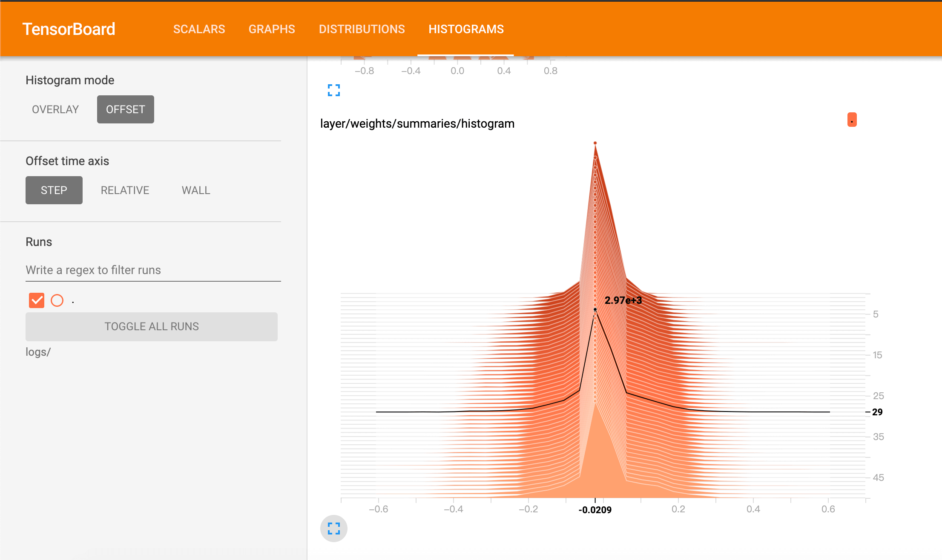
Task: Click the layer/weights/summaries/histogram title
Action: [417, 123]
